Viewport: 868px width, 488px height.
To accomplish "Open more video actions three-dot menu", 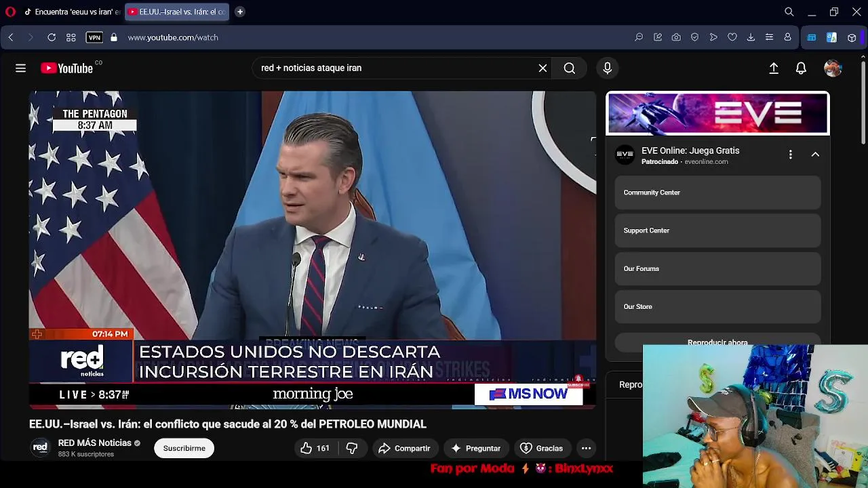I will coord(586,448).
